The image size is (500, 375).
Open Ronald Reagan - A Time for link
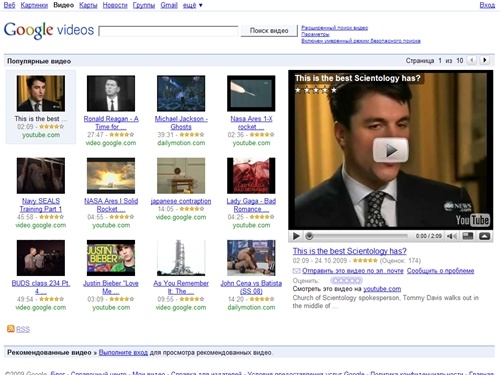pos(111,123)
